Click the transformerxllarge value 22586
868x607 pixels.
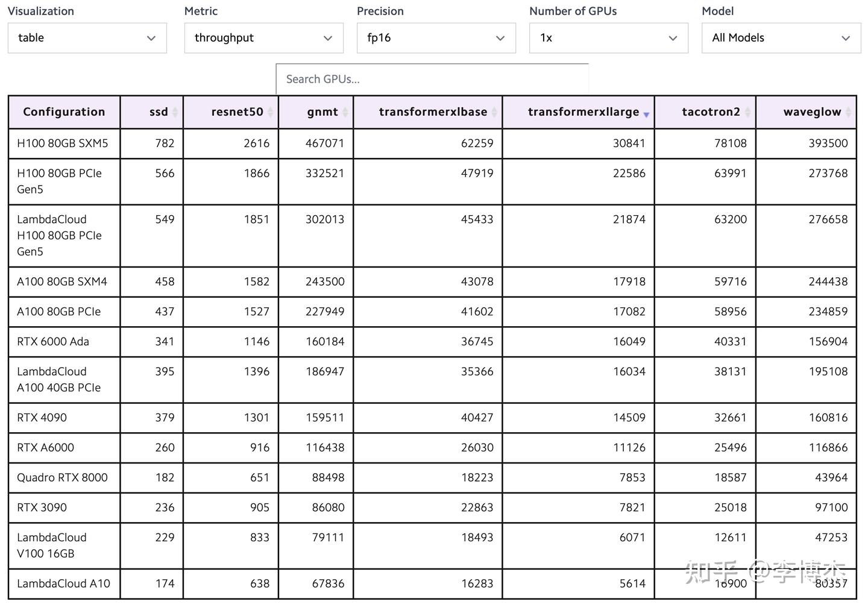pos(629,174)
